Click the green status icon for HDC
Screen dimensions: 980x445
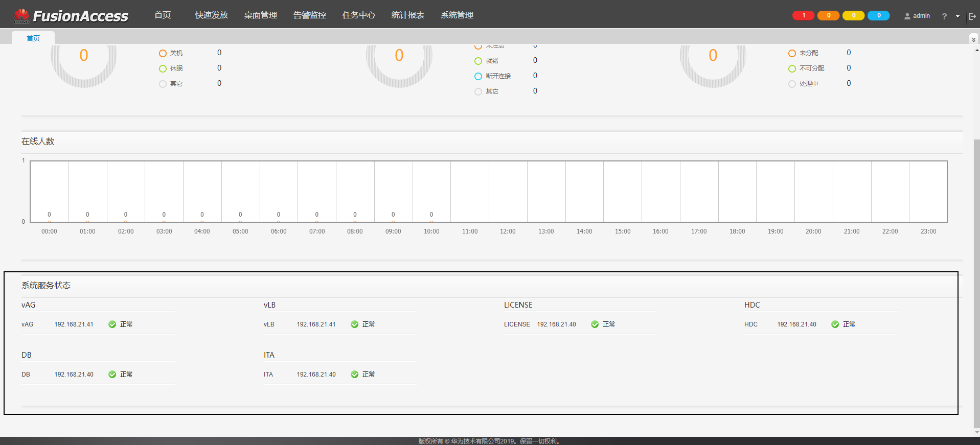[835, 324]
